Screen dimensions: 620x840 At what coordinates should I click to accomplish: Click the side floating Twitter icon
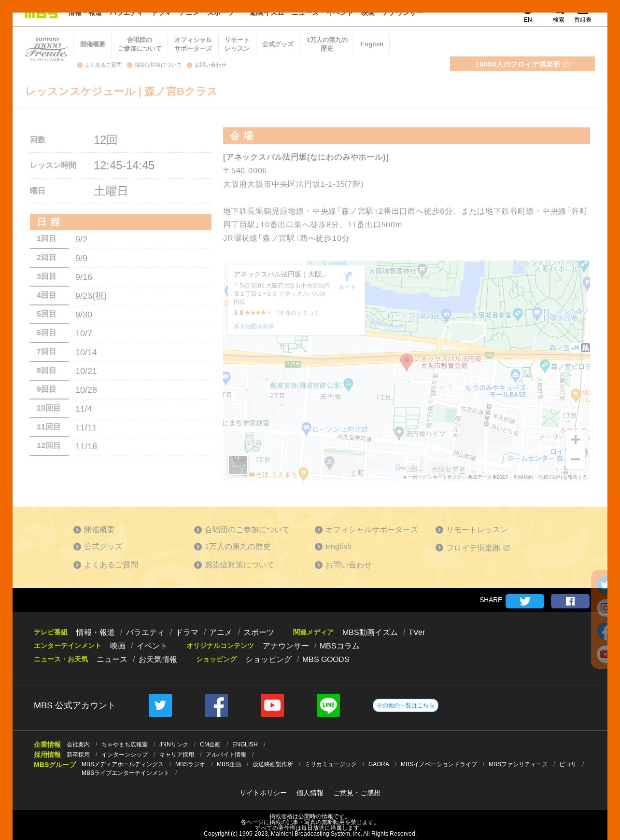tap(603, 585)
